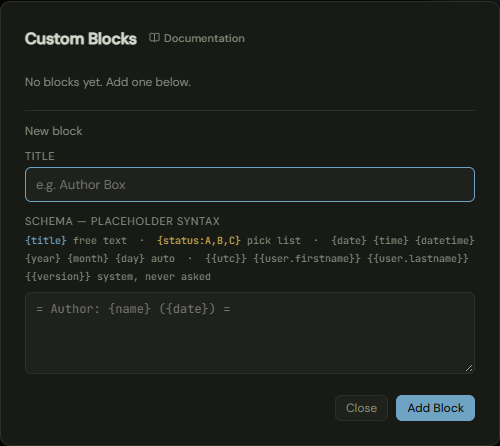This screenshot has width=500, height=446.
Task: Click the 'pick list' description text
Action: coord(274,240)
